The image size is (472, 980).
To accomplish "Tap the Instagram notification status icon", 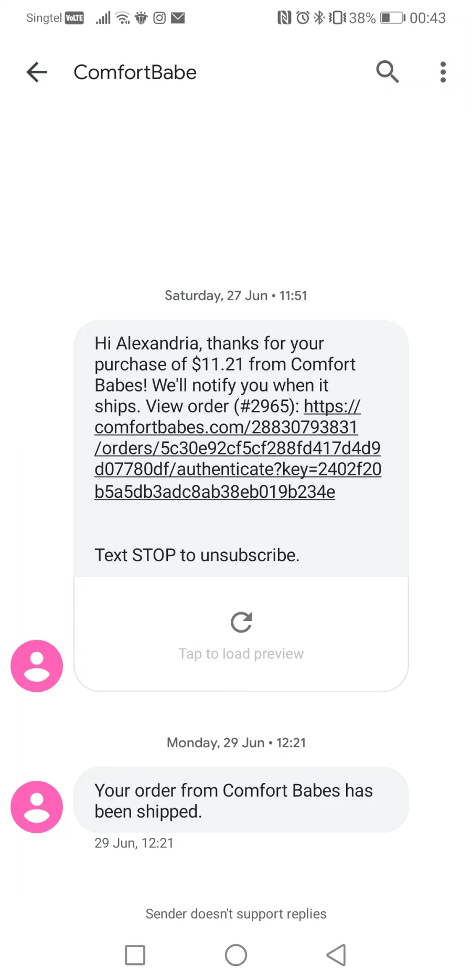I will pos(159,18).
